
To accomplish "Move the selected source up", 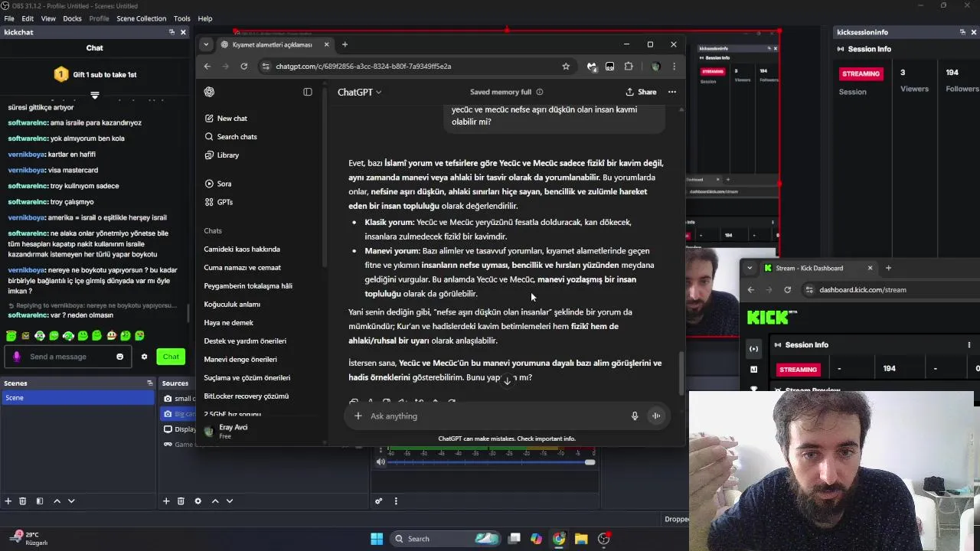I will 215,501.
